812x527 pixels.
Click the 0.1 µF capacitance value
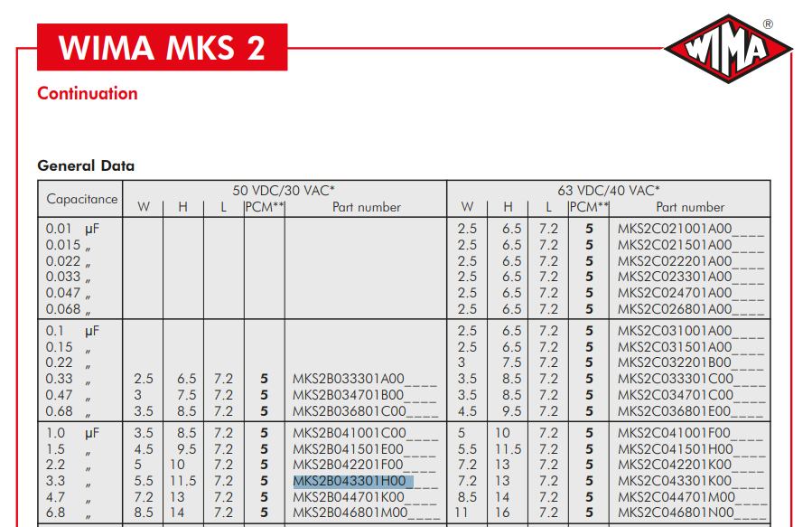point(72,331)
